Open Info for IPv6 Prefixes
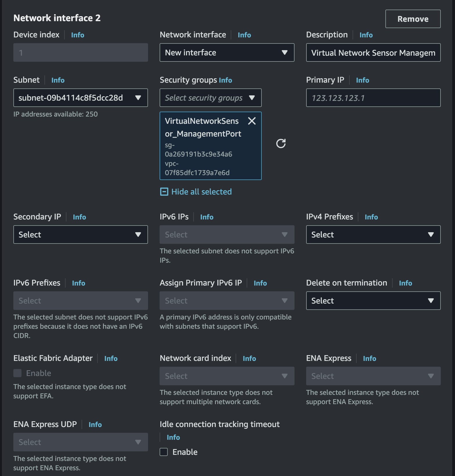The height and width of the screenshot is (476, 455). pyautogui.click(x=78, y=283)
